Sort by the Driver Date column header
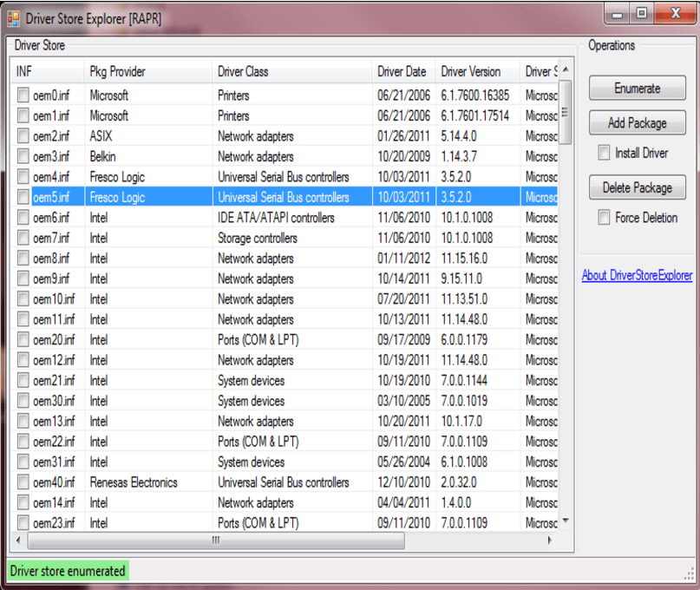 [x=403, y=71]
